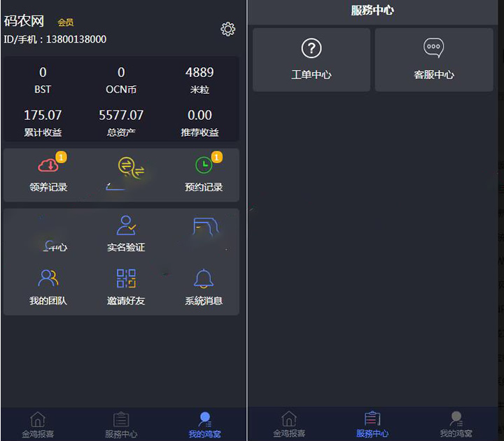The width and height of the screenshot is (504, 441).
Task: Click the yellow exchange arrows icon
Action: coord(131,167)
